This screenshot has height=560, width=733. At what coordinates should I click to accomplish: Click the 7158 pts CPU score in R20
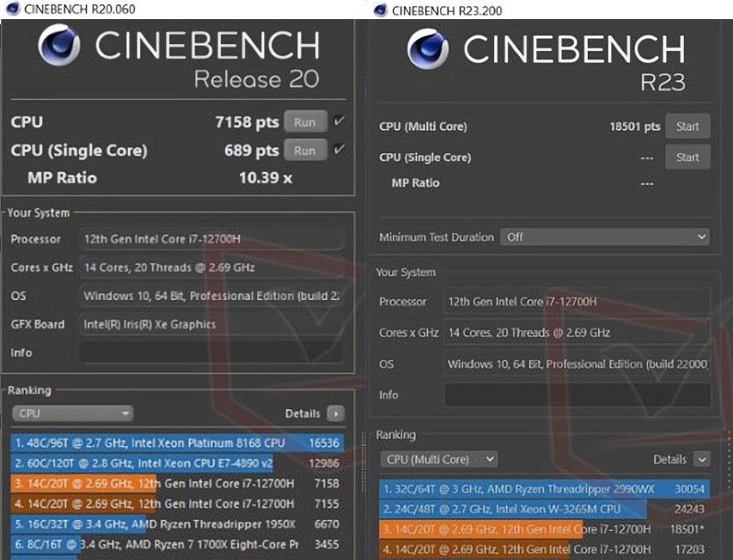247,122
